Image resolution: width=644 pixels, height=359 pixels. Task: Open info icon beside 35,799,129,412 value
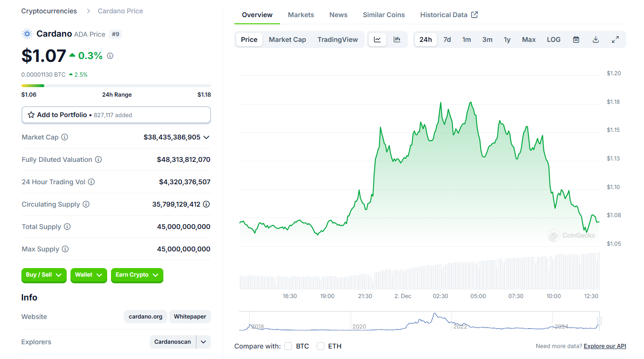tap(206, 204)
